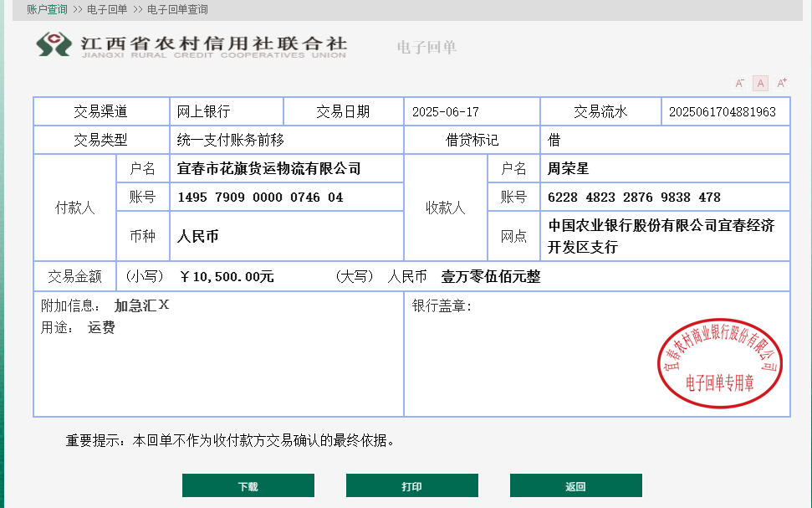Click the 付款人 label cell

coord(75,208)
